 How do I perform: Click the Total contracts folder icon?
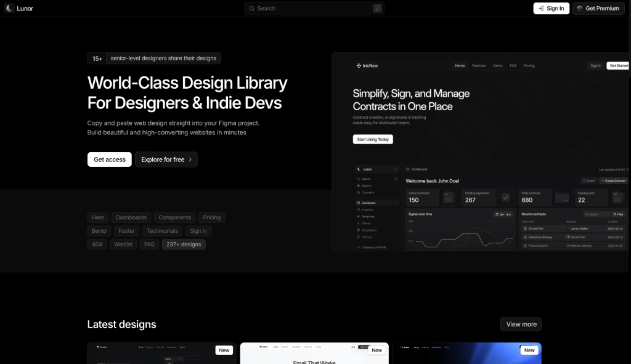pyautogui.click(x=562, y=198)
